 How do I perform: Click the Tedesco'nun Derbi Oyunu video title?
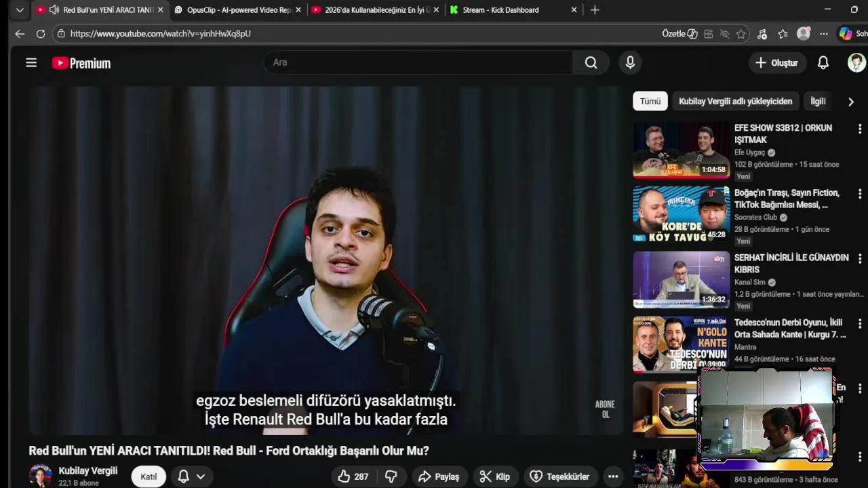click(790, 329)
